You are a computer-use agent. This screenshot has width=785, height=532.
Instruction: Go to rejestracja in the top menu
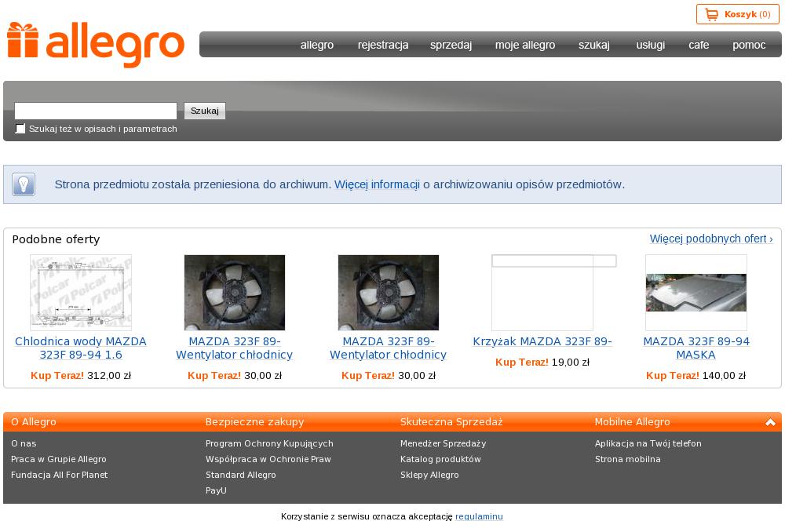click(x=383, y=45)
